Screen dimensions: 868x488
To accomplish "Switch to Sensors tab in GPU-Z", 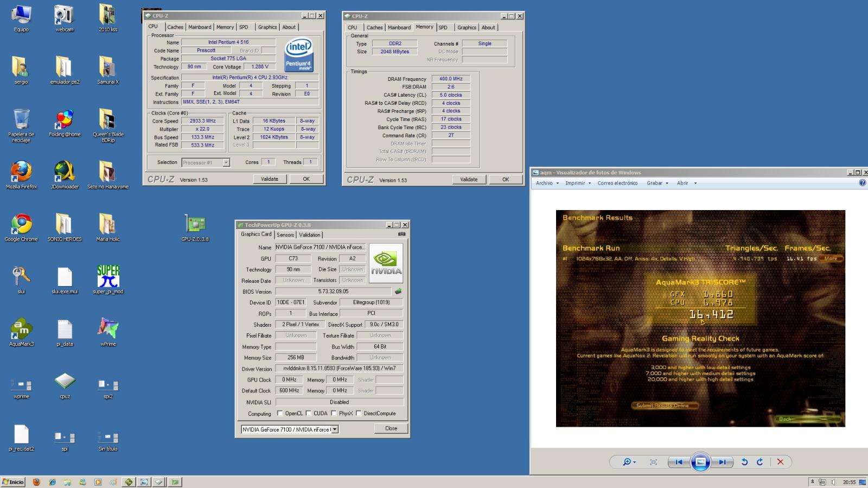I will 285,235.
